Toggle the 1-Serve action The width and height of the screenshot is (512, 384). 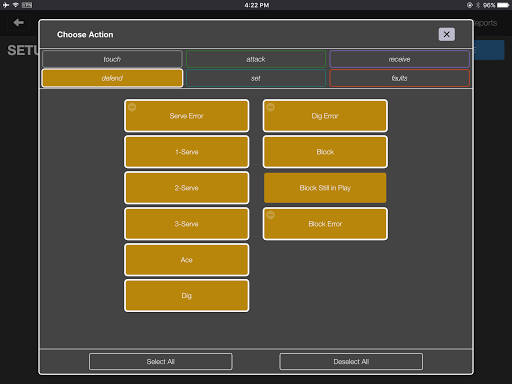[x=187, y=152]
